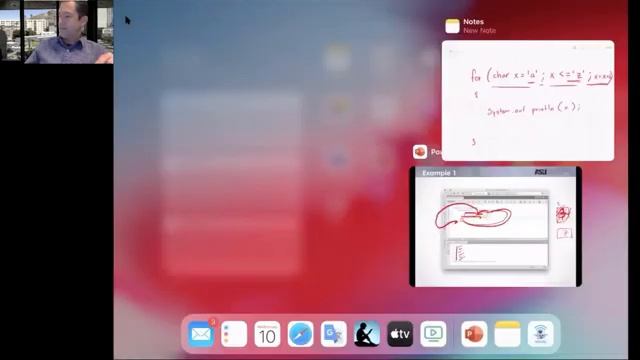
Task: Click the presenter webcam video thumbnail
Action: 57,32
